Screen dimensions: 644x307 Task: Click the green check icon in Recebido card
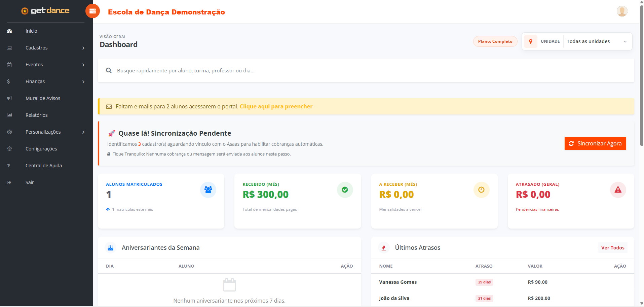345,190
